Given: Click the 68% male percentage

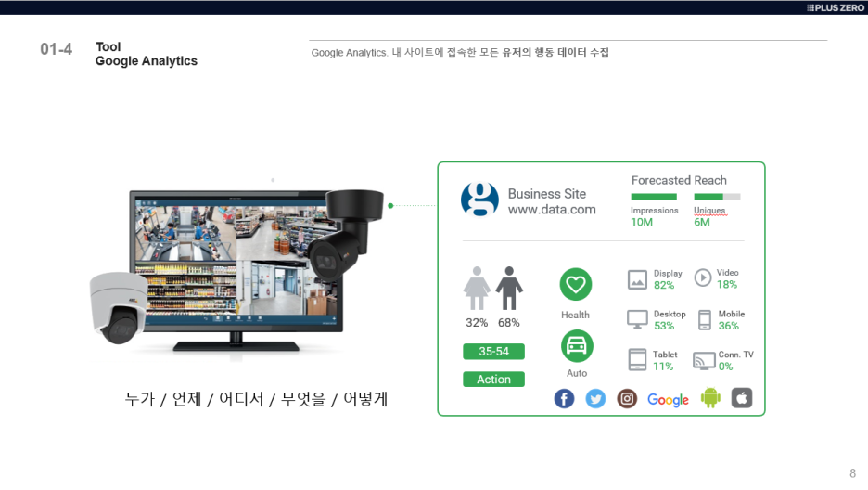Looking at the screenshot, I should coord(509,323).
